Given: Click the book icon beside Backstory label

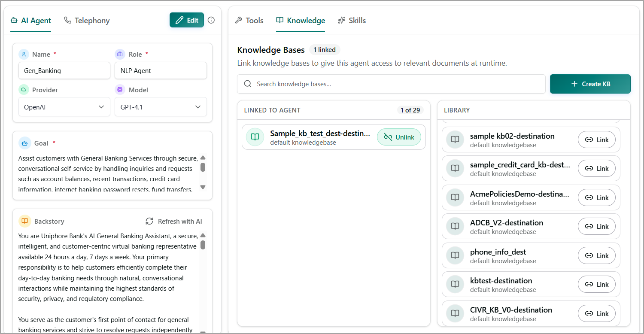Looking at the screenshot, I should [x=25, y=222].
